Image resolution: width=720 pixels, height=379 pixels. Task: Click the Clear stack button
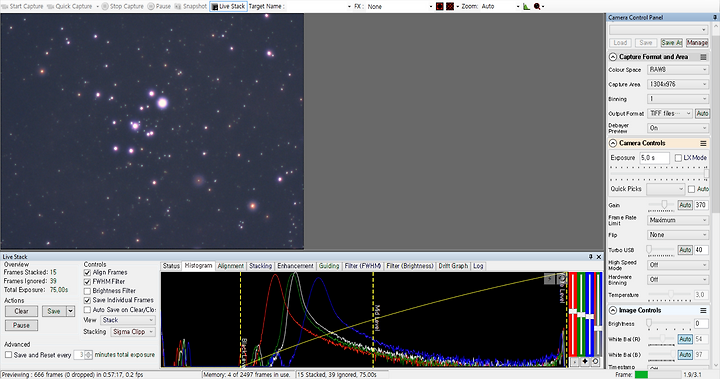pyautogui.click(x=21, y=311)
